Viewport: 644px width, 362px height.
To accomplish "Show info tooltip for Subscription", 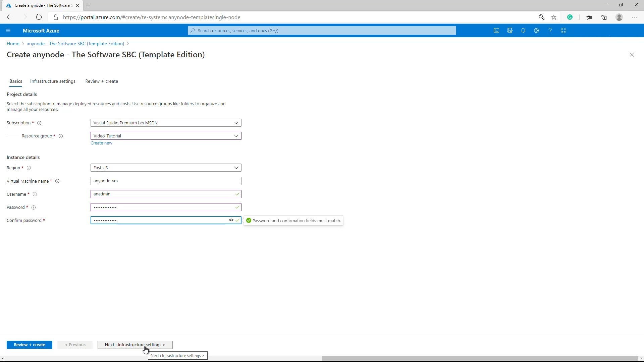I will point(39,123).
